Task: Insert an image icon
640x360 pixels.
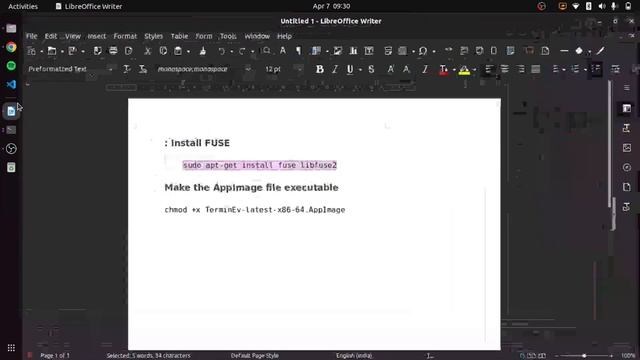Action: click(338, 51)
